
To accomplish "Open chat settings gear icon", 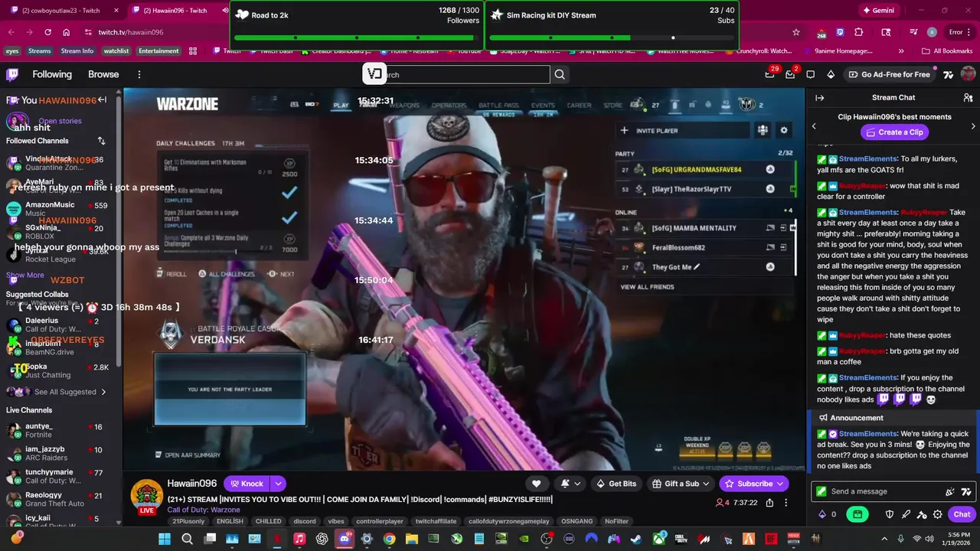I will 938,514.
